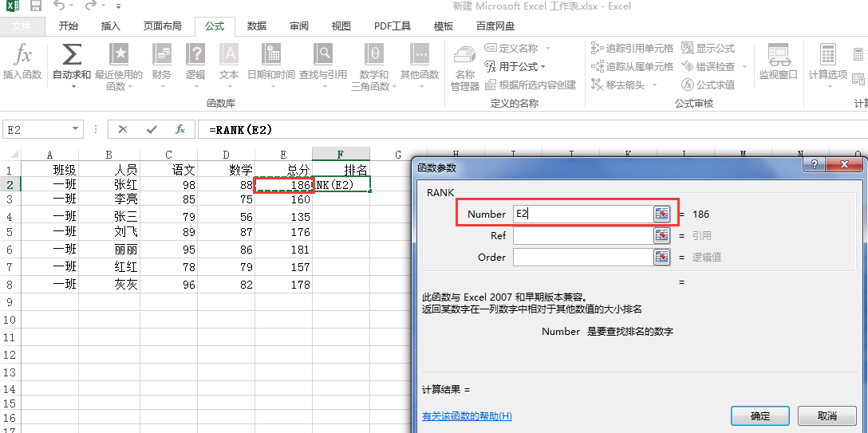Switch to the Insert (插入) tab

111,26
